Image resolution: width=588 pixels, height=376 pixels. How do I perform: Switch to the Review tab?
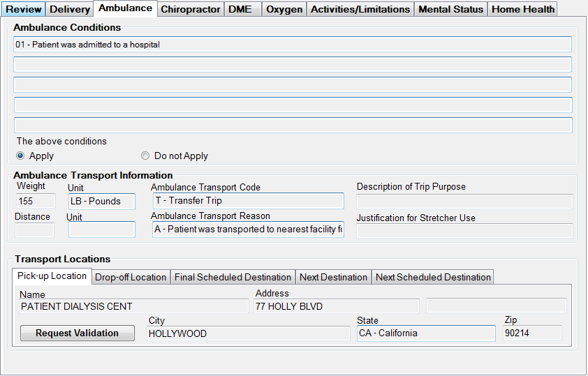pos(24,9)
